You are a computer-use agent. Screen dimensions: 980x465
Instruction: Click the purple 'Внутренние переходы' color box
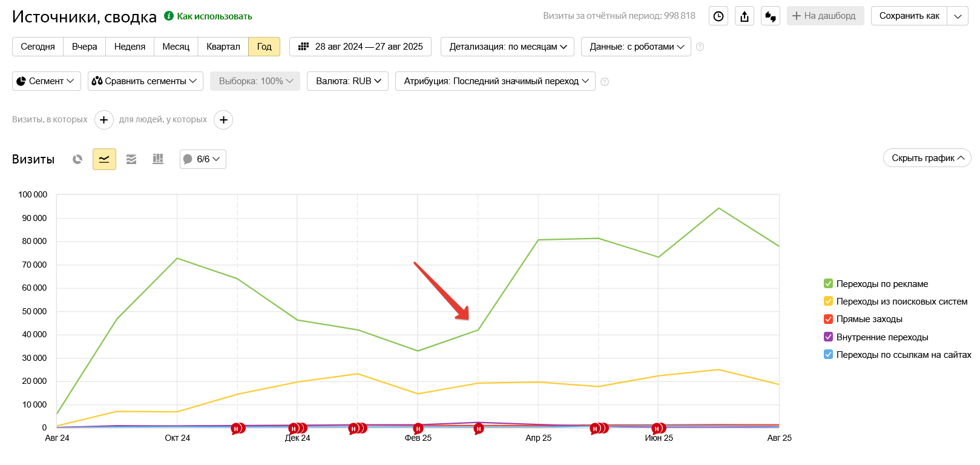828,337
